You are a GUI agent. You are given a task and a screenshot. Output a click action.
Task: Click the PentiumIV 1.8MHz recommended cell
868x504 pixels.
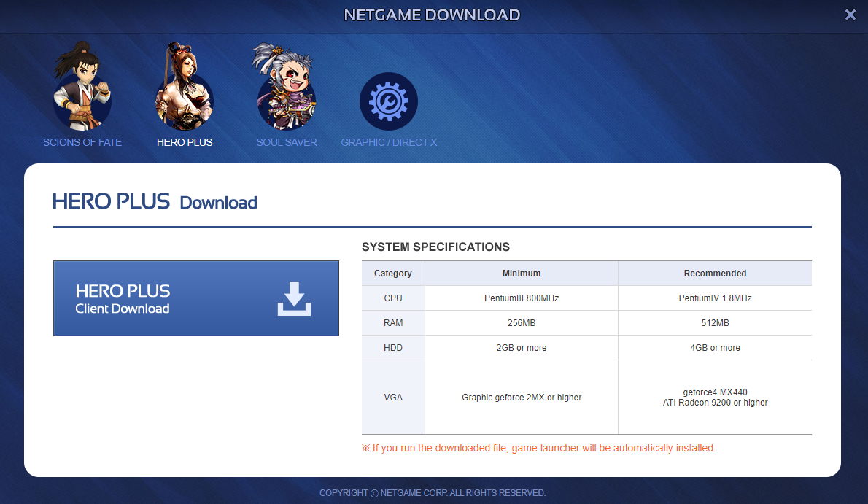pyautogui.click(x=715, y=298)
